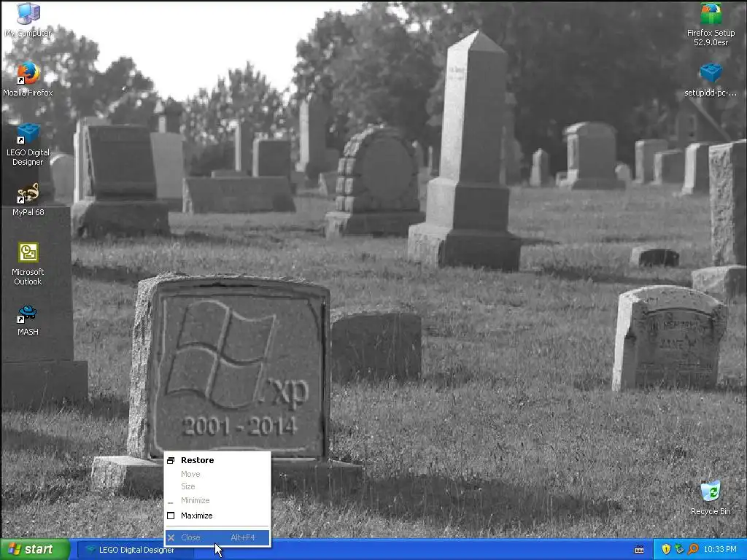Select the Microsoft Outlook desktop icon
Screen dimensions: 747x560
click(x=28, y=264)
